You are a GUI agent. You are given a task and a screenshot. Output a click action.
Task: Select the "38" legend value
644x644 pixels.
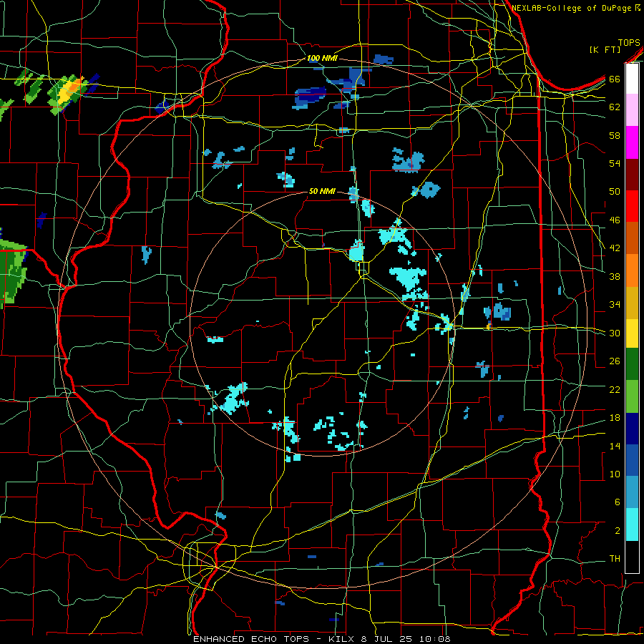(615, 276)
